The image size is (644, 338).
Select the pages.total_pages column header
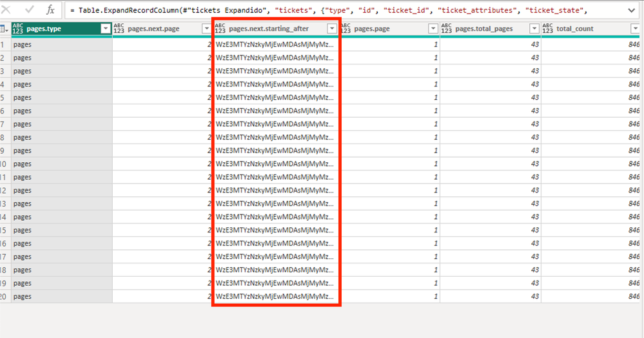click(x=491, y=29)
